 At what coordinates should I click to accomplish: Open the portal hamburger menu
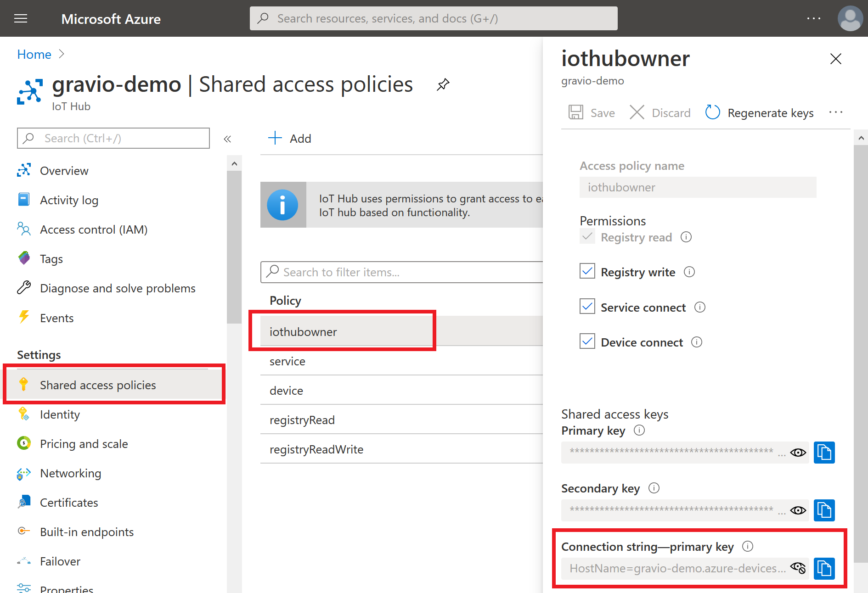(21, 18)
